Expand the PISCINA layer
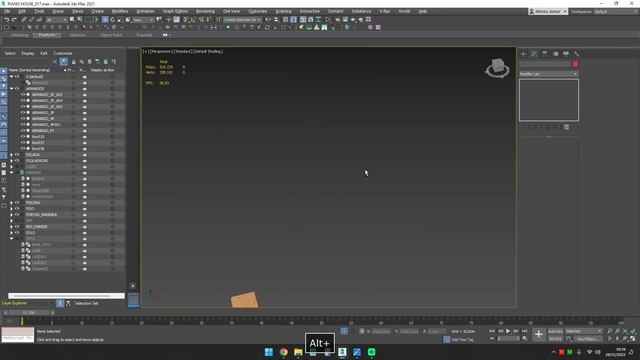This screenshot has height=360, width=640. pyautogui.click(x=11, y=202)
